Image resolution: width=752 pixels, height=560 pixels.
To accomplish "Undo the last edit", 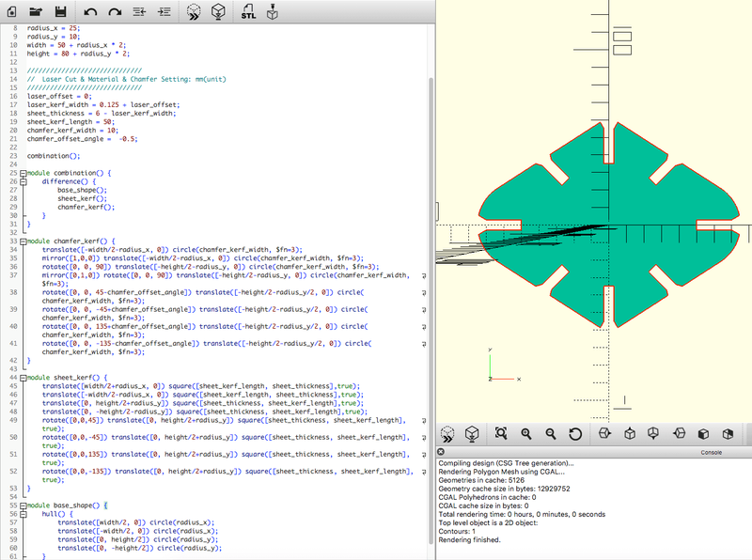I will 90,11.
